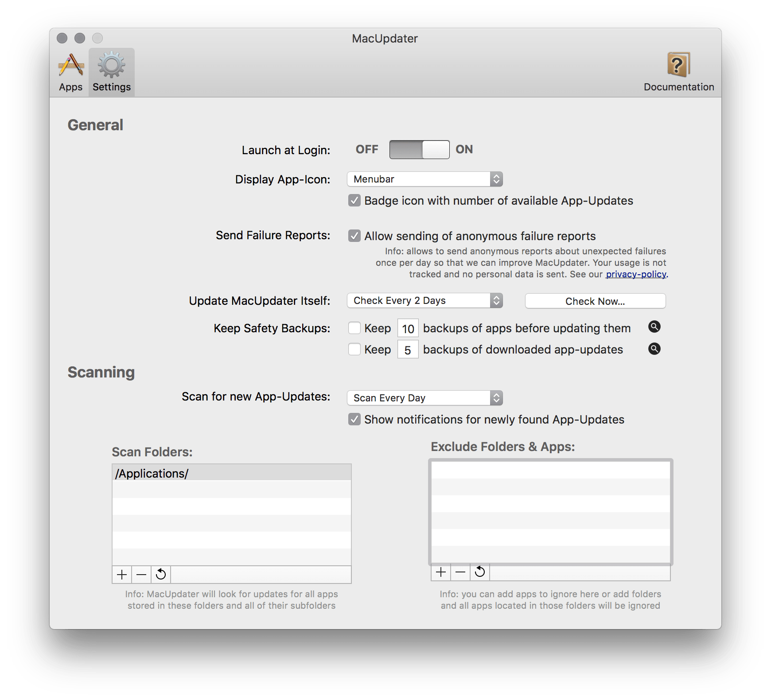Open the Display App-Icon dropdown
The width and height of the screenshot is (771, 700).
click(x=424, y=179)
